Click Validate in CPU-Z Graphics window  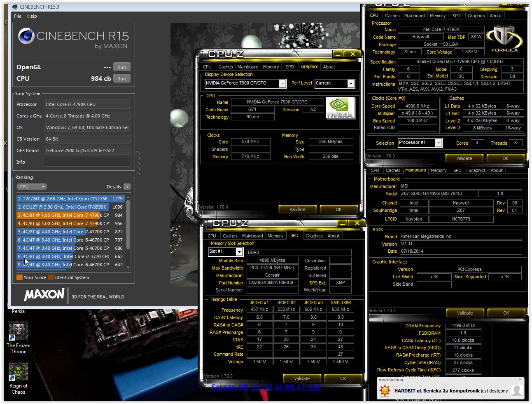(297, 209)
